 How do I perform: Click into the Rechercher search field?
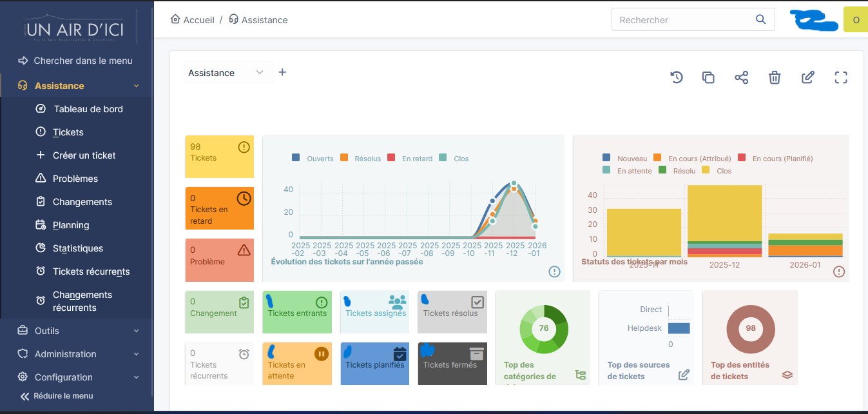coord(683,20)
